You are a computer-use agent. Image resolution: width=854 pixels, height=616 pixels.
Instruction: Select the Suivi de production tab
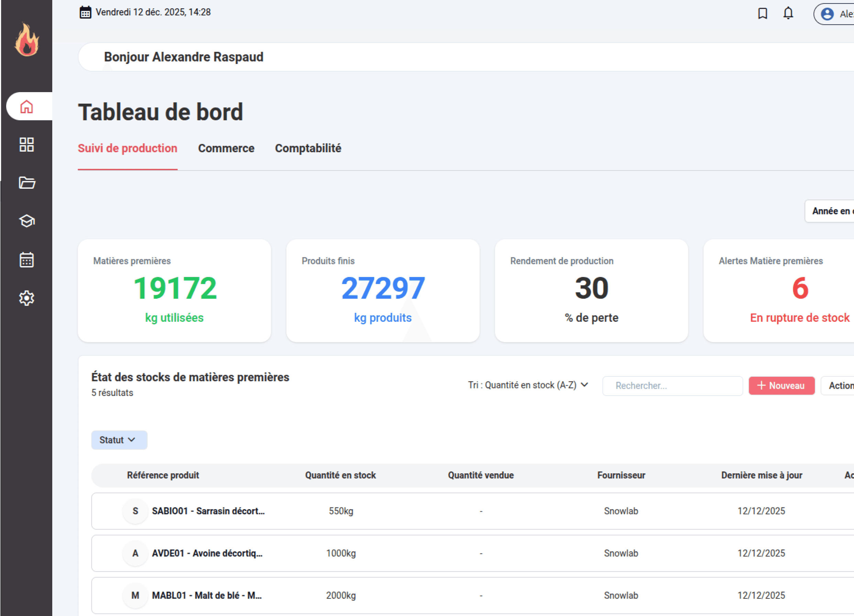click(127, 148)
